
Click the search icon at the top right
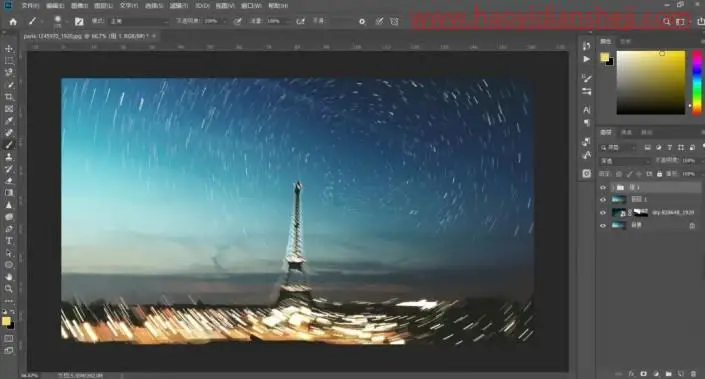point(667,21)
